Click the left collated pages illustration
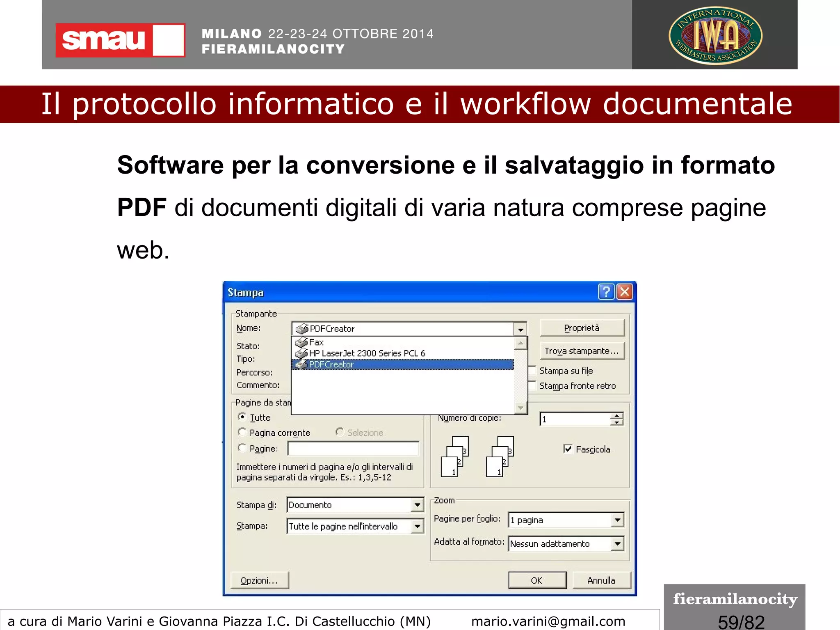840x630 pixels. coord(454,456)
